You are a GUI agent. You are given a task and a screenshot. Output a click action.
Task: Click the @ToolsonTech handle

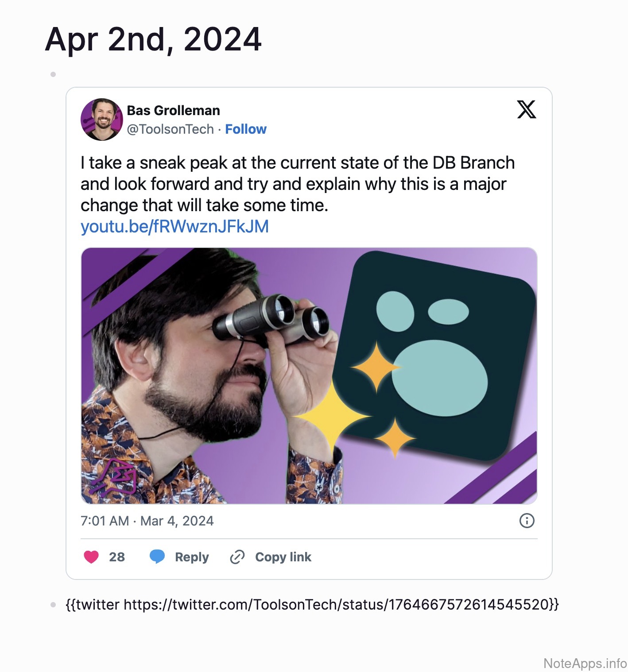pos(170,129)
